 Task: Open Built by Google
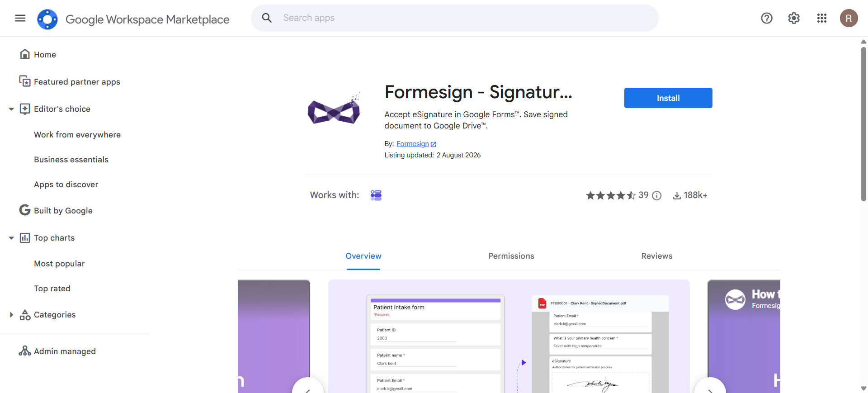coord(63,211)
